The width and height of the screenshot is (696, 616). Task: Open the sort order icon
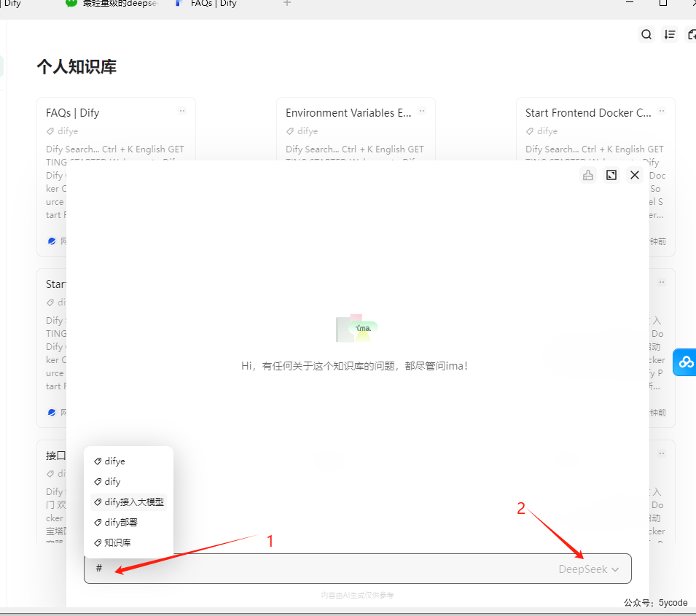[x=670, y=34]
